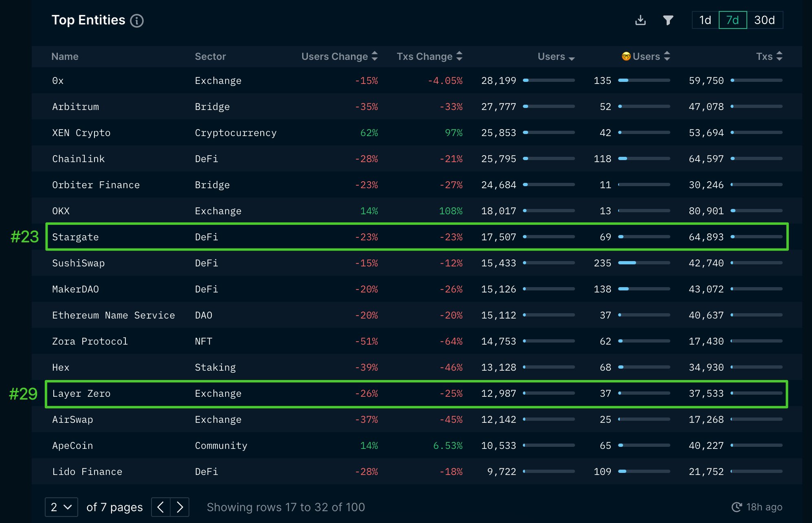Click the refresh icon next to 18h ago

tap(737, 507)
